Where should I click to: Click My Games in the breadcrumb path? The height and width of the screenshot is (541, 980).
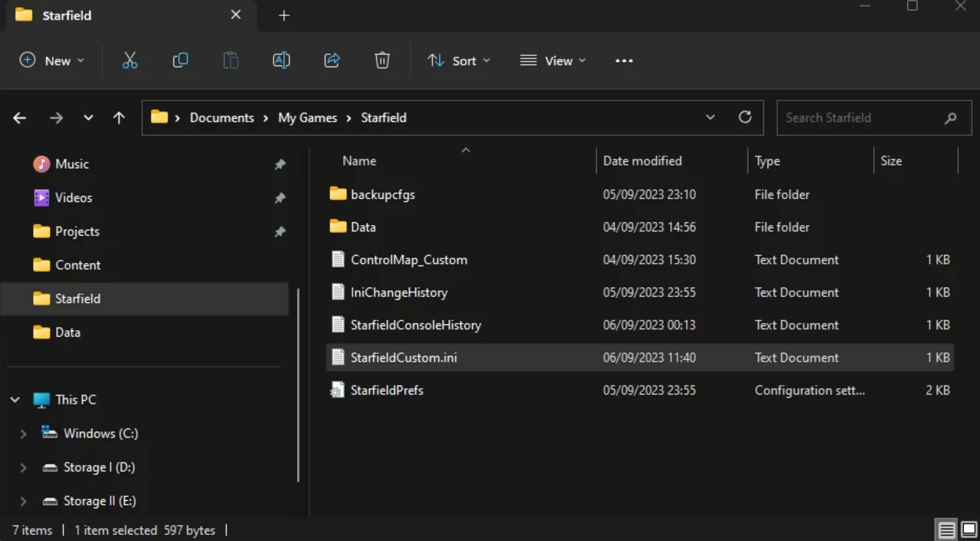(x=307, y=118)
